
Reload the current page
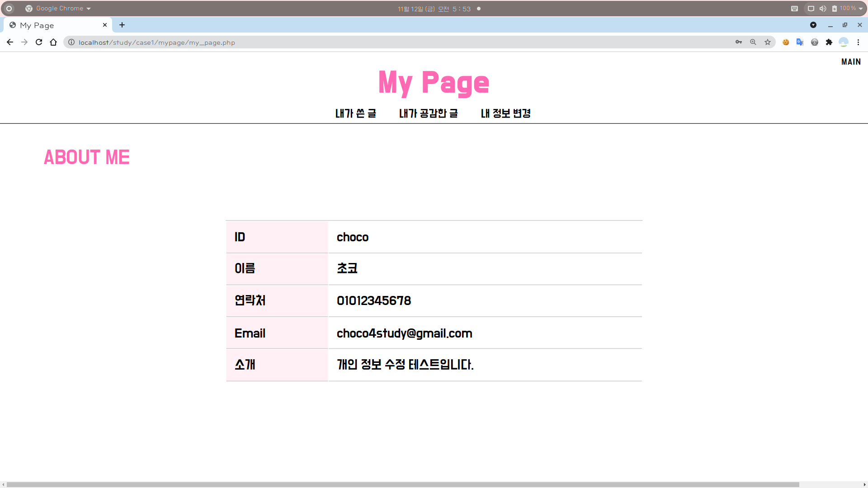point(39,42)
